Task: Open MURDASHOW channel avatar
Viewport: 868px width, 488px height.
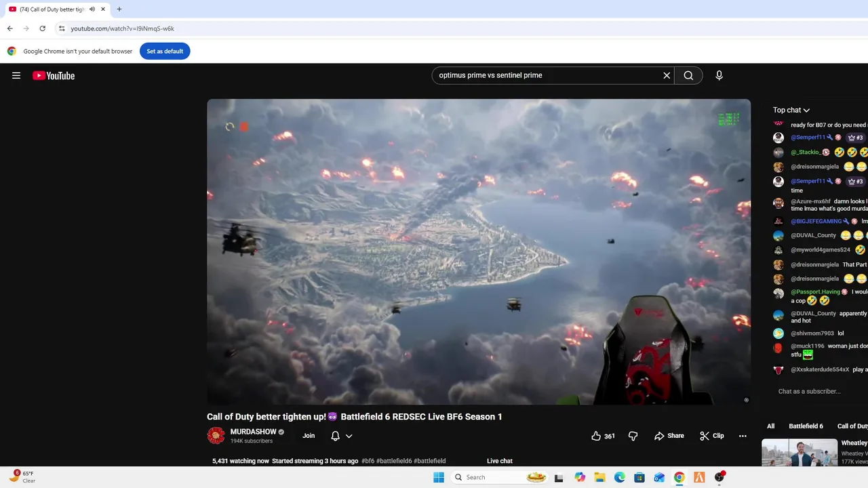Action: click(216, 436)
